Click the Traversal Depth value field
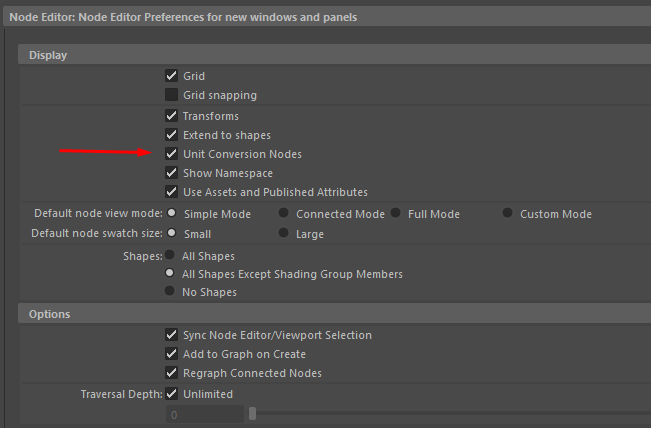651x428 pixels. click(x=205, y=414)
